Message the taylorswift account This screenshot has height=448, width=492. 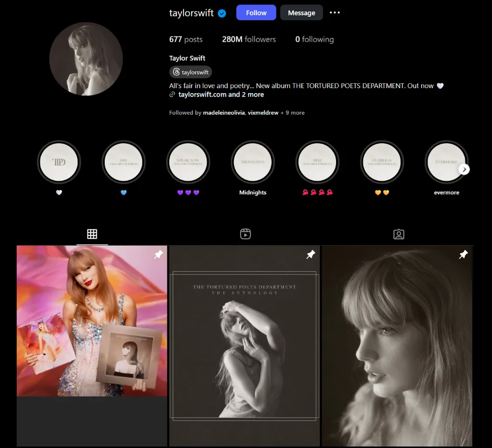coord(302,13)
